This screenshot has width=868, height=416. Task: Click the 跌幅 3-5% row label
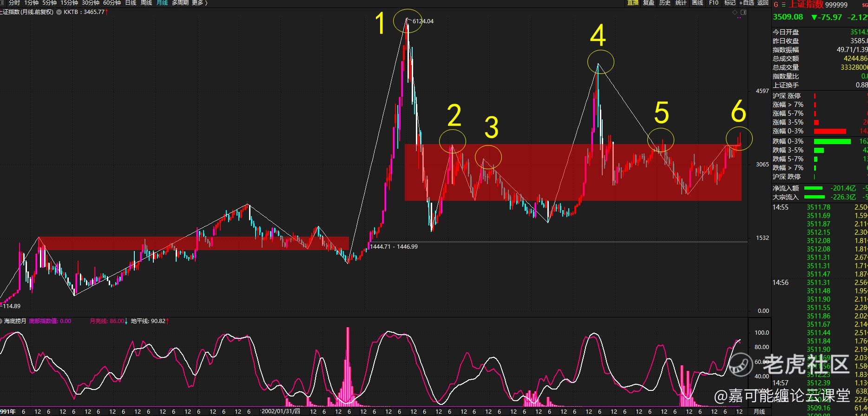[x=788, y=150]
